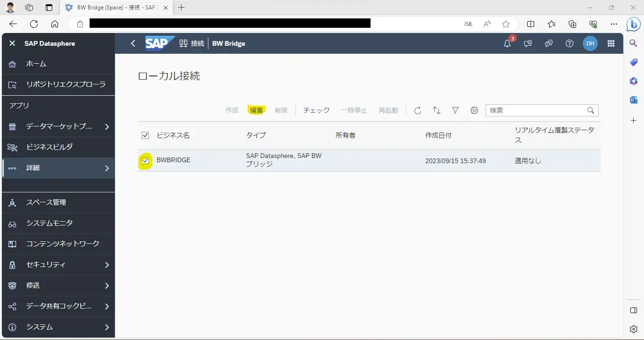Click the スペース管理 icon
Image resolution: width=644 pixels, height=340 pixels.
[x=12, y=203]
